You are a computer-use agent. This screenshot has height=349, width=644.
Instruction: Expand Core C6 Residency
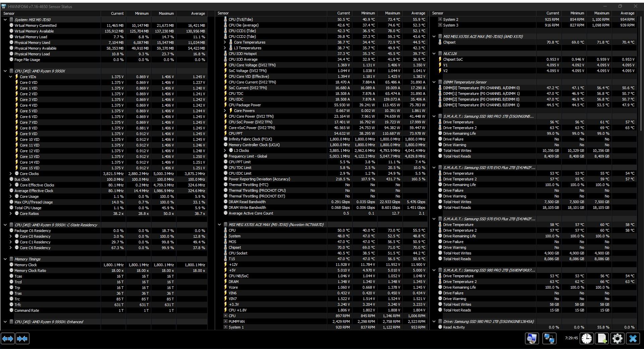10,248
